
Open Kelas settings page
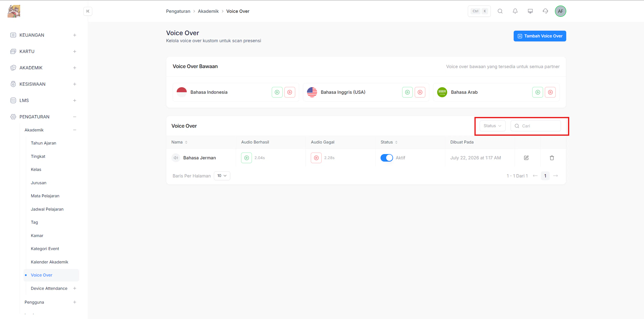click(36, 170)
